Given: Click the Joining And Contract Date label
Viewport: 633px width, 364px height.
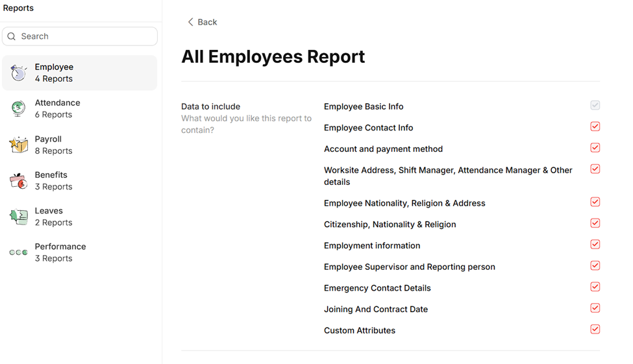Looking at the screenshot, I should [376, 309].
